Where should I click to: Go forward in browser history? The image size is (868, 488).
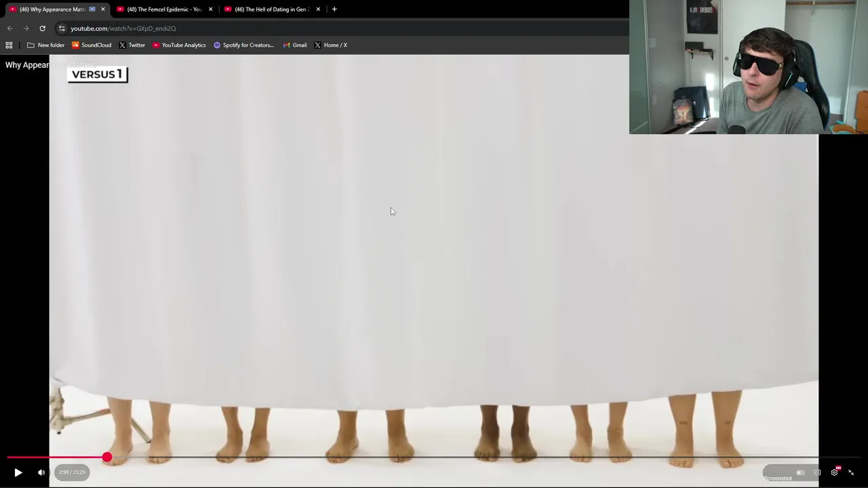tap(26, 28)
